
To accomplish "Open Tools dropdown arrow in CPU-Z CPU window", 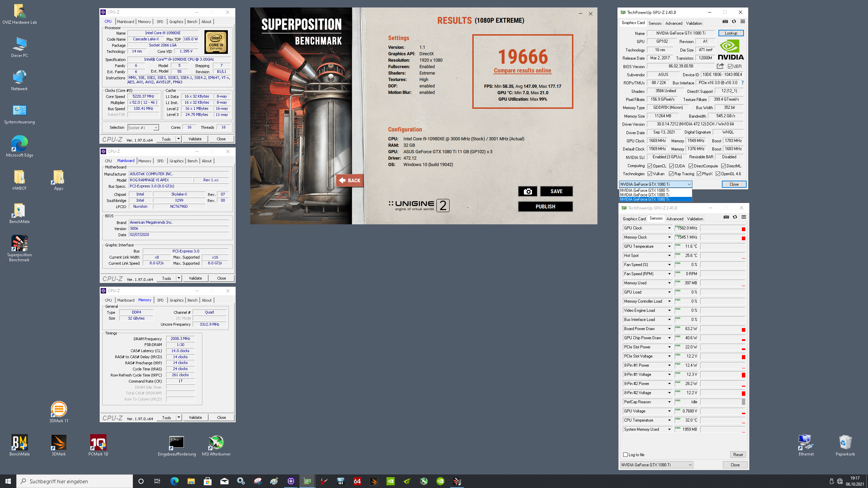I will click(x=178, y=139).
